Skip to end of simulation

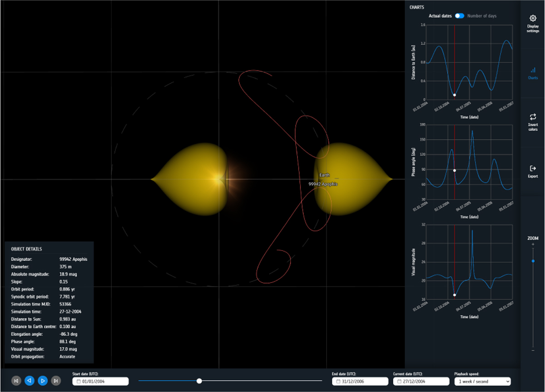(56, 381)
